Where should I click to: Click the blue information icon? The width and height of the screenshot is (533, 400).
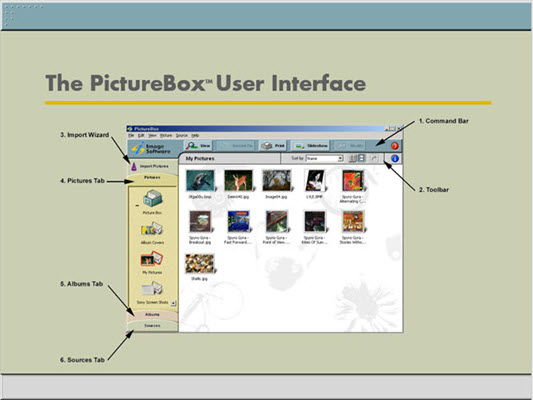(395, 158)
